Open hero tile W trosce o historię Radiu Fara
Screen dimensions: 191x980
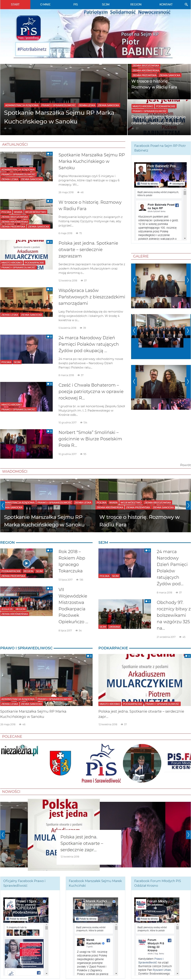(154, 84)
